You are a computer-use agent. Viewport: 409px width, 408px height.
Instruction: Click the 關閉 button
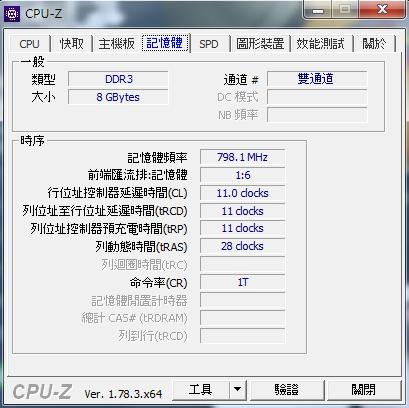click(364, 389)
